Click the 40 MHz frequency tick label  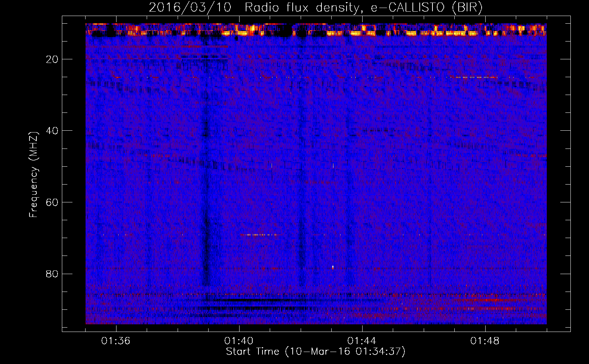tap(52, 131)
